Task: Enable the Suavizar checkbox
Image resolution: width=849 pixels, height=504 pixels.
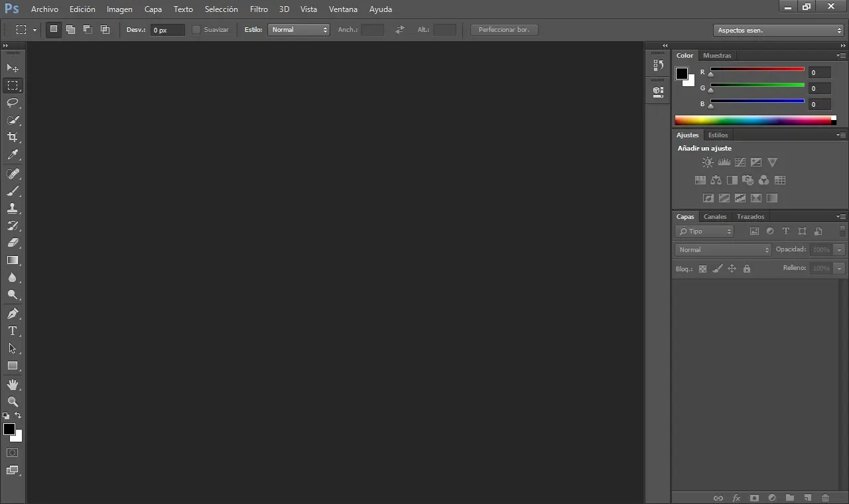Action: 196,29
